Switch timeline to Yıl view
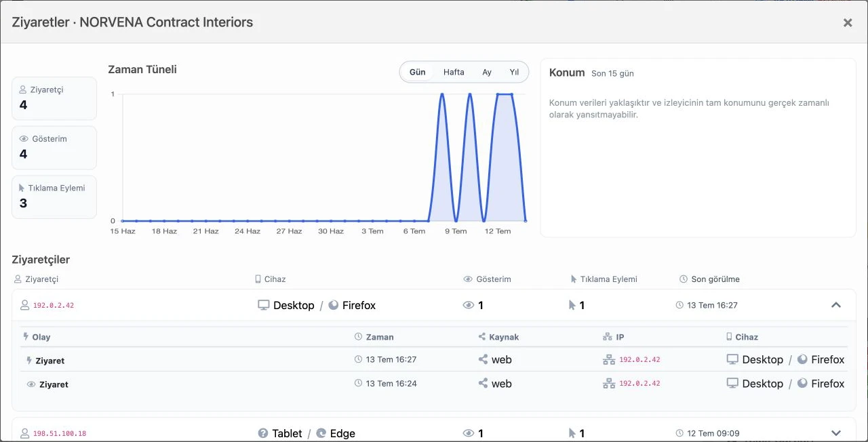Screen dimensions: 868x442 (514, 72)
